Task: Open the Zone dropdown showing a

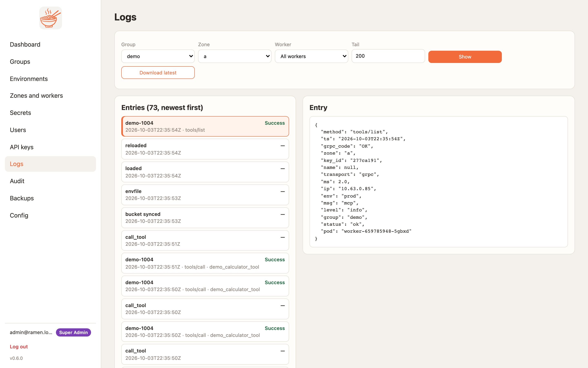Action: (x=235, y=56)
